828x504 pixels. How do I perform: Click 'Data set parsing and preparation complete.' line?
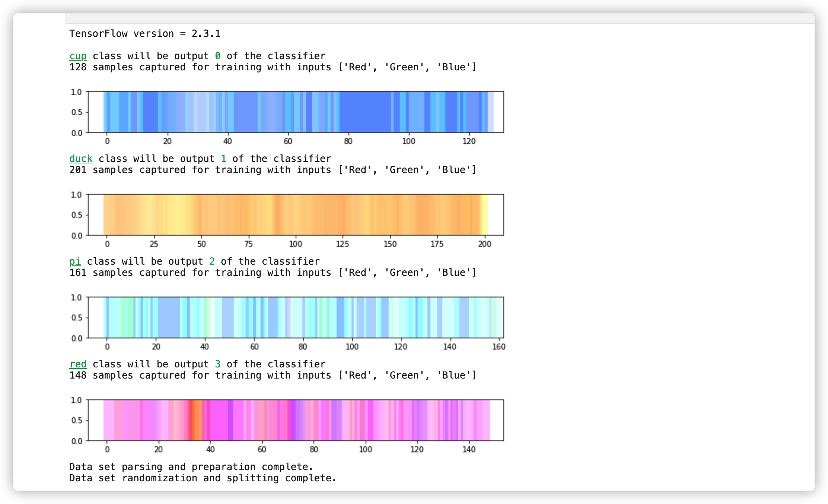(x=191, y=467)
